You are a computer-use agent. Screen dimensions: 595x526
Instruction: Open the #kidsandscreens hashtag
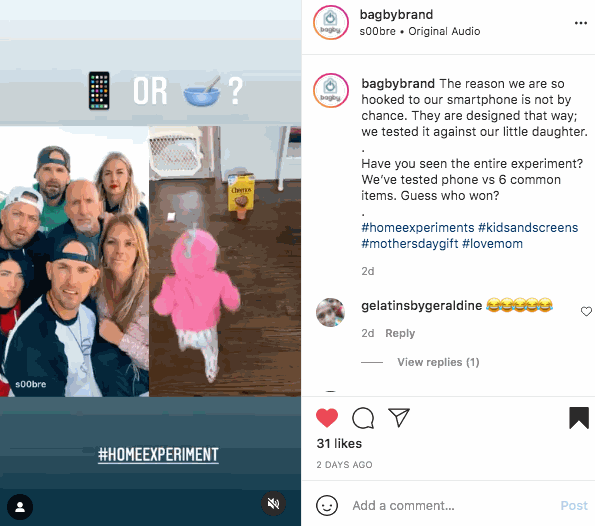point(528,228)
